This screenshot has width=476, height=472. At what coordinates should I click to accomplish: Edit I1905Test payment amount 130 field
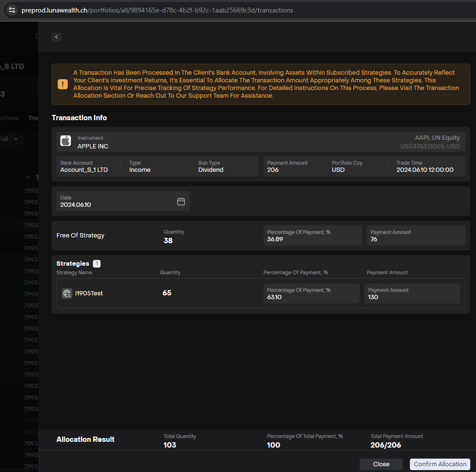coord(412,294)
